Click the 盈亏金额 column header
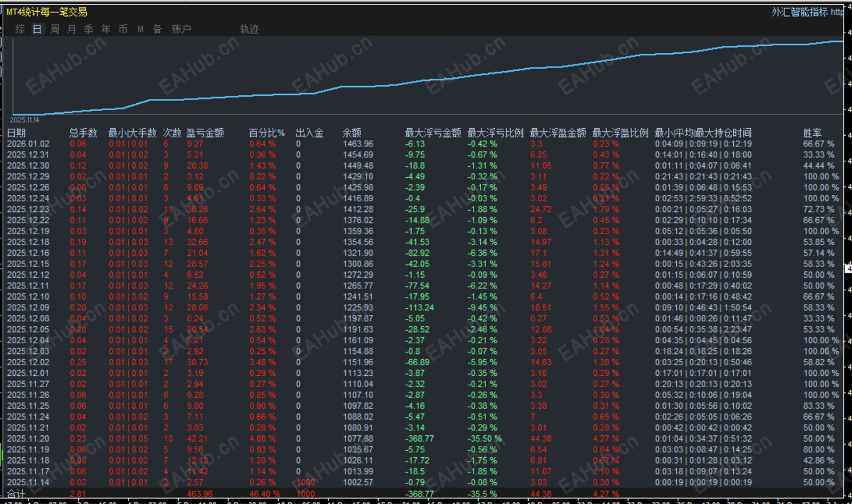The image size is (852, 504). coord(205,133)
